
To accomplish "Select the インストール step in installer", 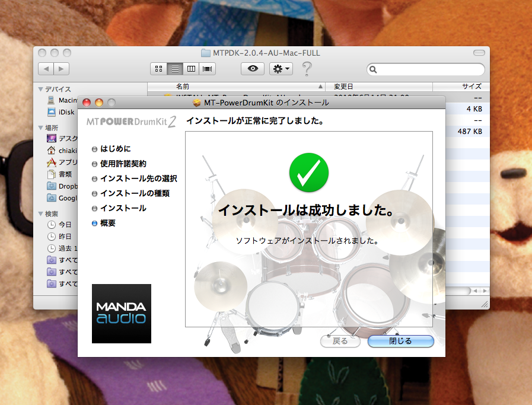I will click(119, 208).
